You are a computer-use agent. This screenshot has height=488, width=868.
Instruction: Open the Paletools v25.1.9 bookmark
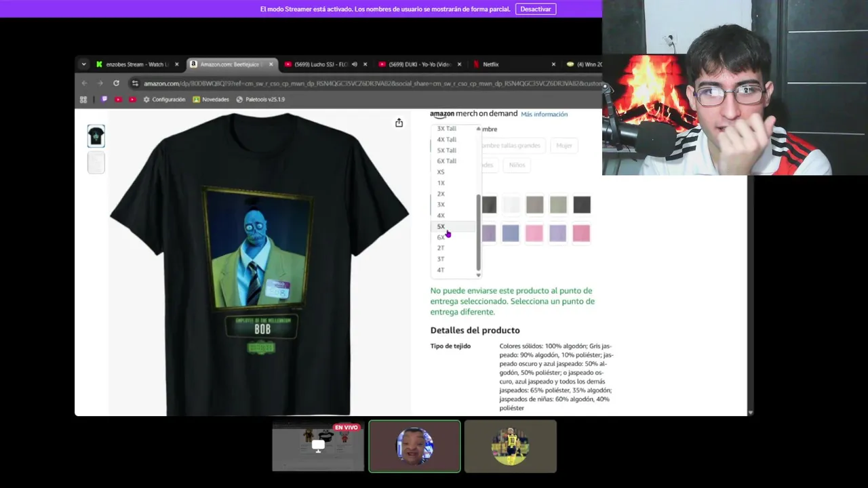[x=260, y=100]
